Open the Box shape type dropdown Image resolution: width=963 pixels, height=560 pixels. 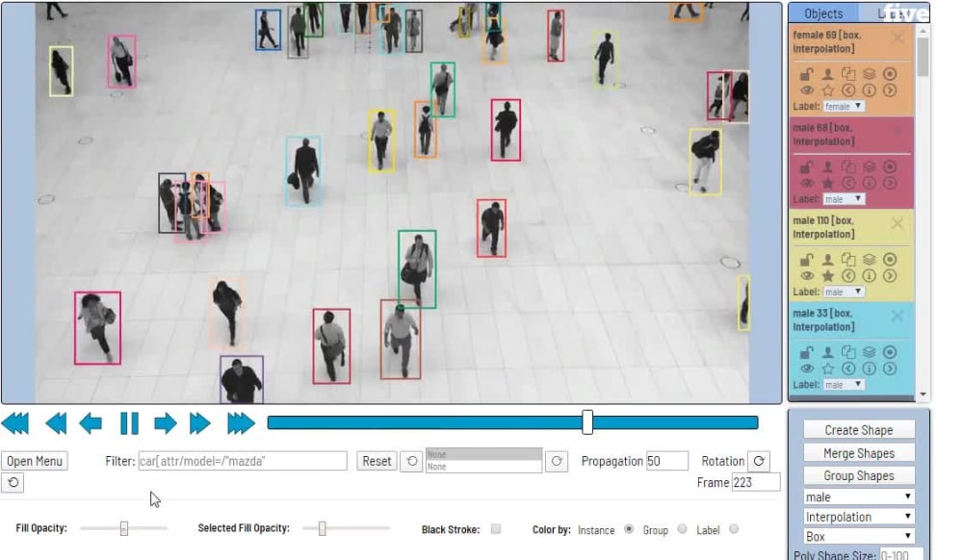point(857,536)
